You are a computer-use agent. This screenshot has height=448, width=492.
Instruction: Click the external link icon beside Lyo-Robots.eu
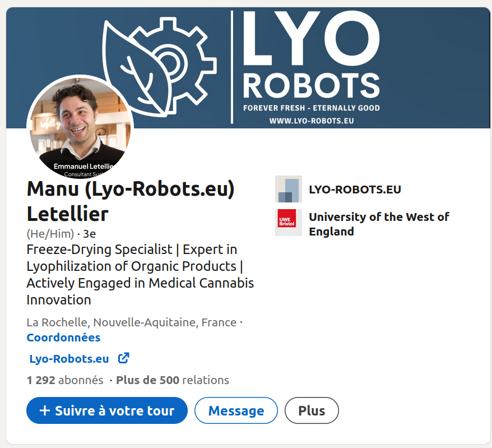tap(124, 358)
